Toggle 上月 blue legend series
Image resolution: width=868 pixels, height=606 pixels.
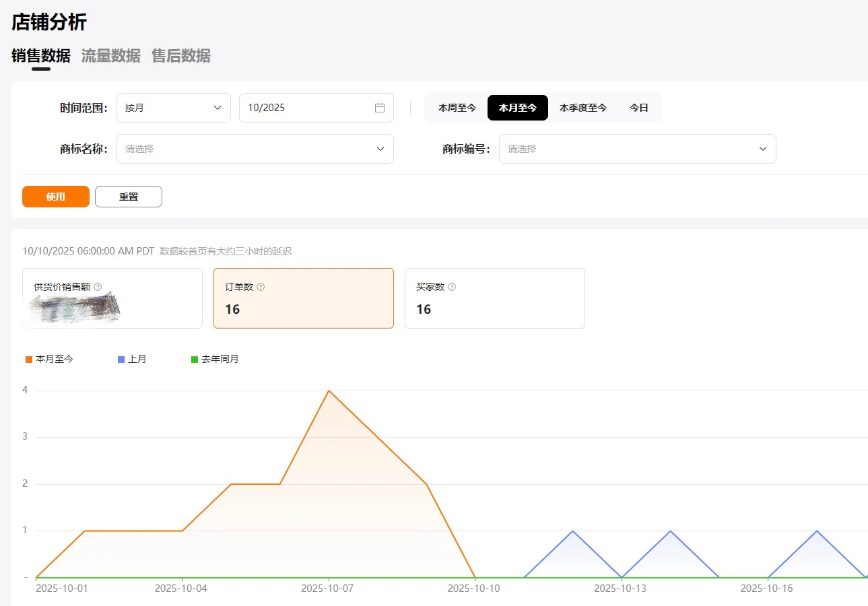132,360
